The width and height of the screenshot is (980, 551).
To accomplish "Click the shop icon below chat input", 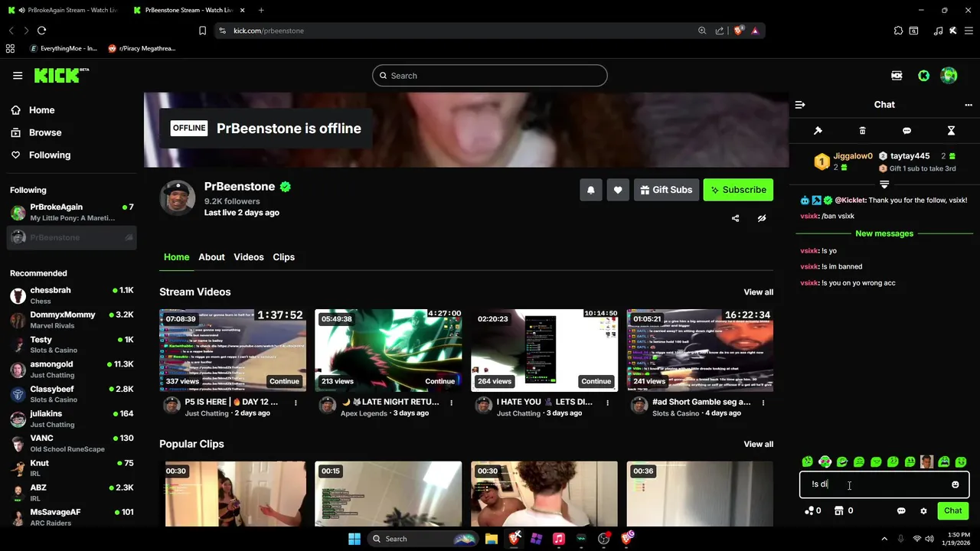I will pos(839,510).
